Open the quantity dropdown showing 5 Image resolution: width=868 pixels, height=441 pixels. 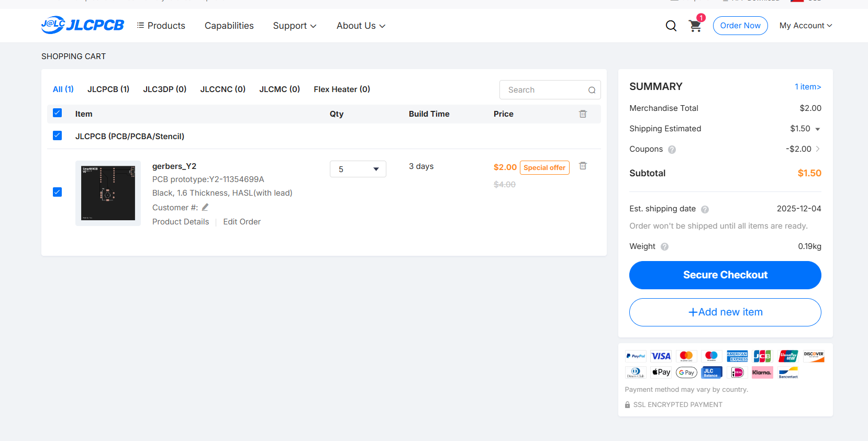(358, 169)
